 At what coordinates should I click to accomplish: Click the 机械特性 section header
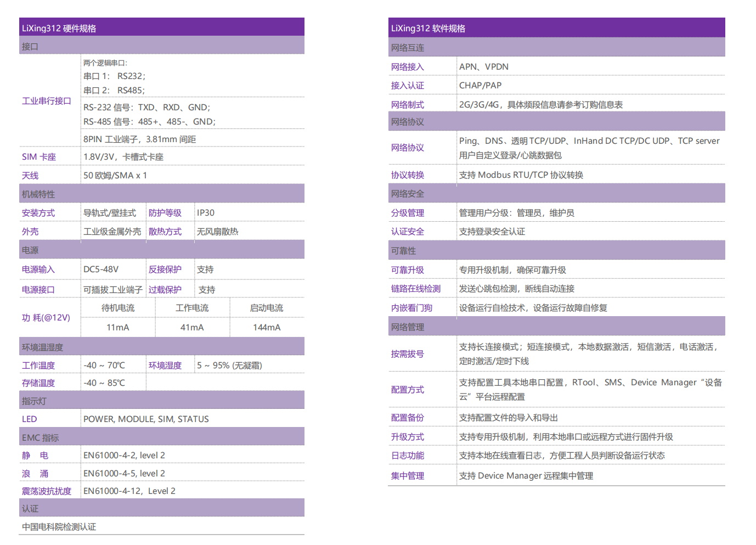tap(38, 194)
